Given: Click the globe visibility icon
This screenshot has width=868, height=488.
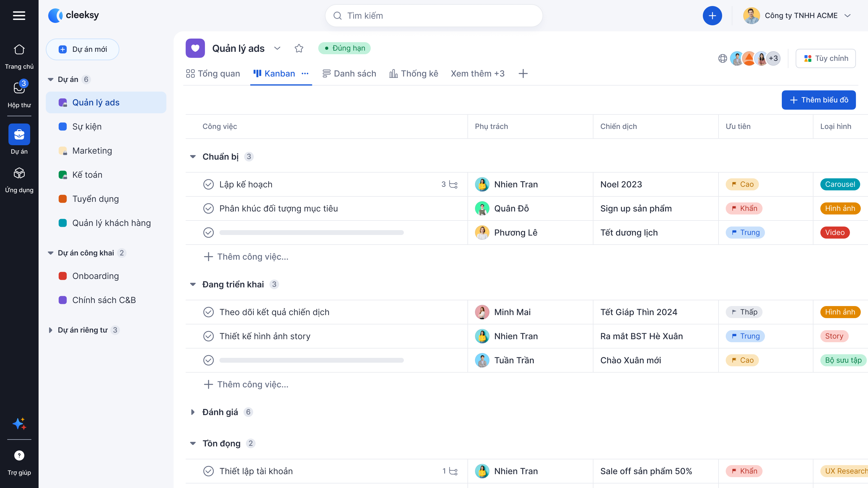Looking at the screenshot, I should 722,59.
